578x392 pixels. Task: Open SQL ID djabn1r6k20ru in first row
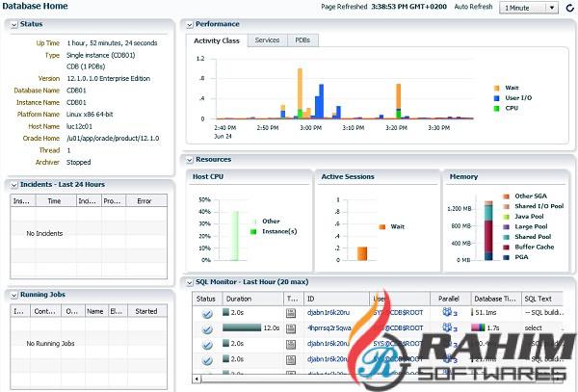pyautogui.click(x=330, y=313)
